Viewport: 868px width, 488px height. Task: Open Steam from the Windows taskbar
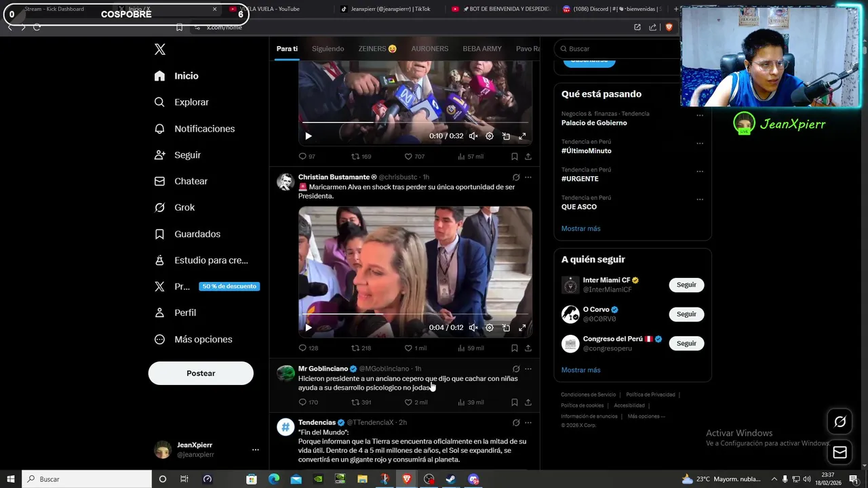(x=451, y=479)
